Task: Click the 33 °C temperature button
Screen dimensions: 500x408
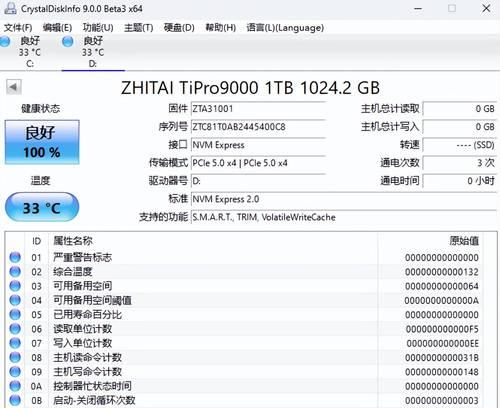Action: pyautogui.click(x=42, y=207)
